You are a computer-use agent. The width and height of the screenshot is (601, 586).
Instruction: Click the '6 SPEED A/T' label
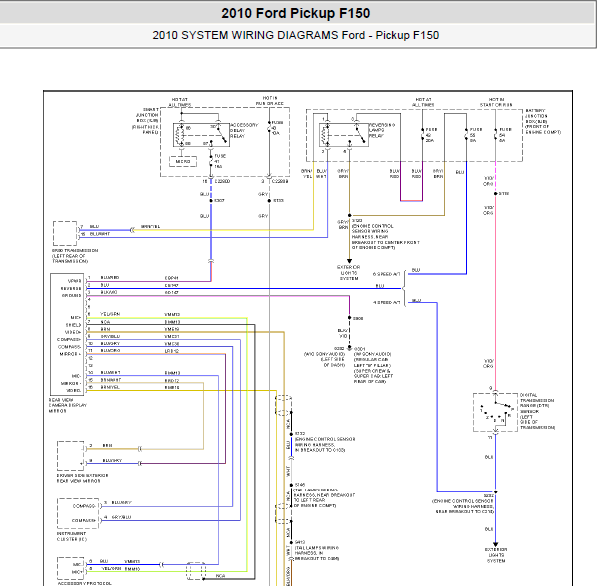pos(386,274)
